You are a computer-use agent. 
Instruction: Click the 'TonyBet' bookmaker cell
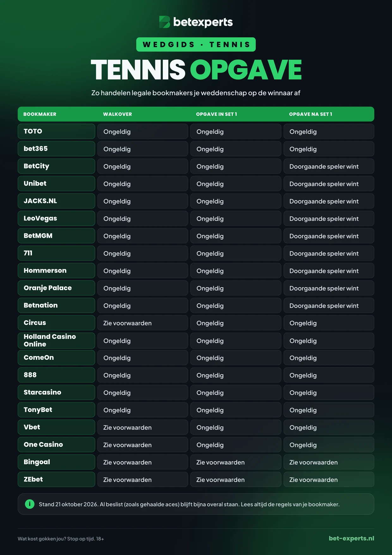coord(56,410)
